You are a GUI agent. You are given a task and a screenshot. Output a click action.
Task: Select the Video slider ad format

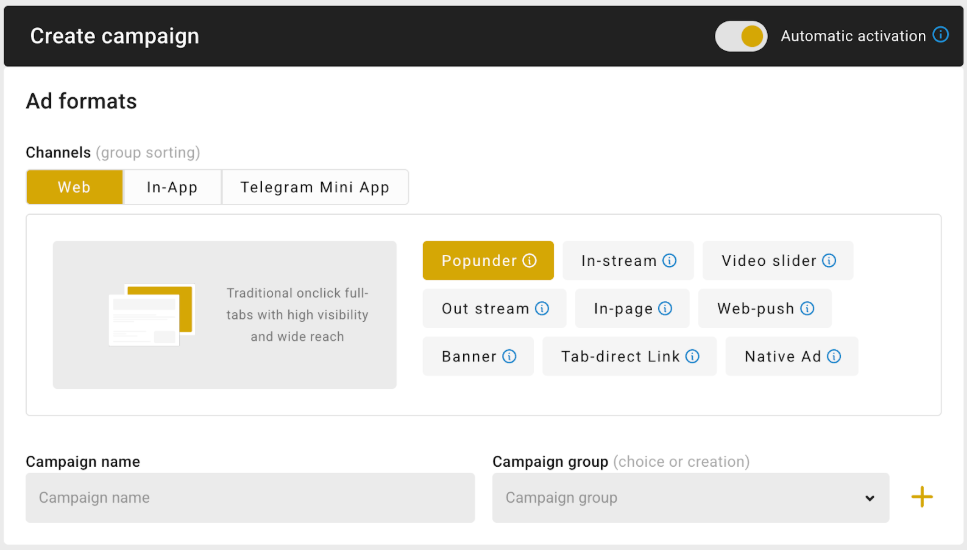(x=768, y=261)
